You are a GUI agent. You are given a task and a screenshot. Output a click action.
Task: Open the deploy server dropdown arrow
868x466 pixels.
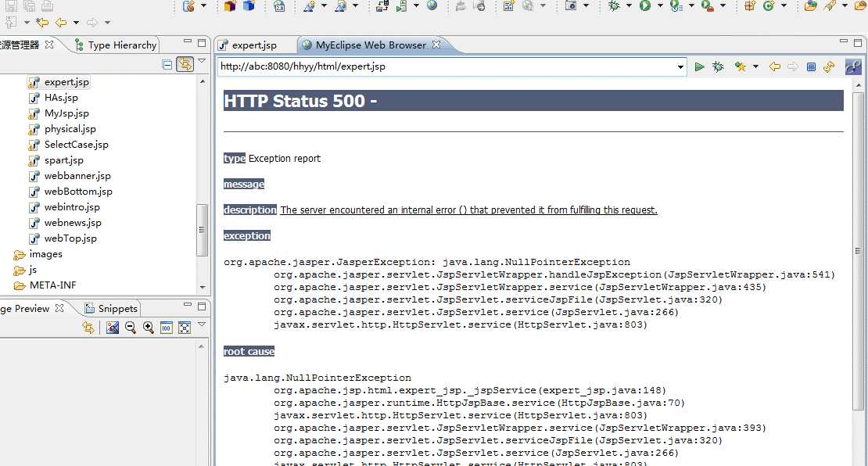click(x=416, y=6)
